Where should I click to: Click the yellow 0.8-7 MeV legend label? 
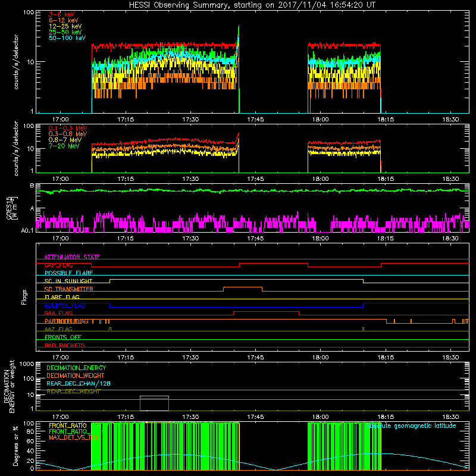tap(65, 140)
